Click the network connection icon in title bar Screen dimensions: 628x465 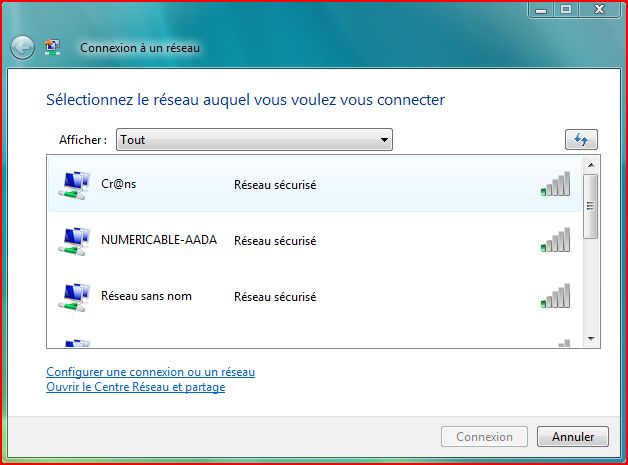(52, 47)
